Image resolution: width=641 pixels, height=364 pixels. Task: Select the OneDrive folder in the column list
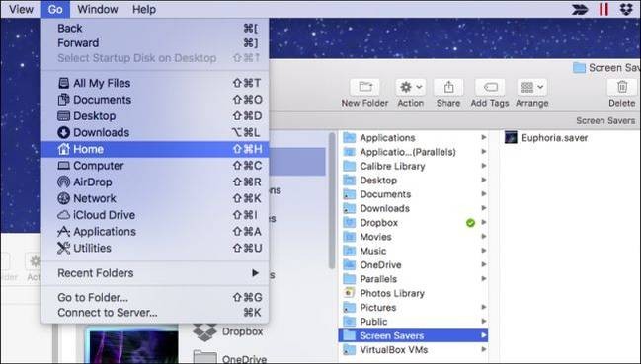tap(413, 264)
